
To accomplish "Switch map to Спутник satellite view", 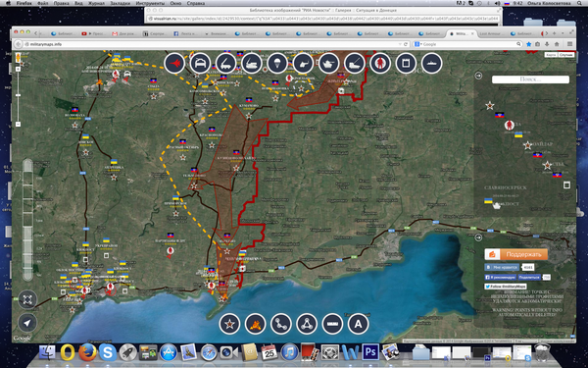I will coord(566,55).
